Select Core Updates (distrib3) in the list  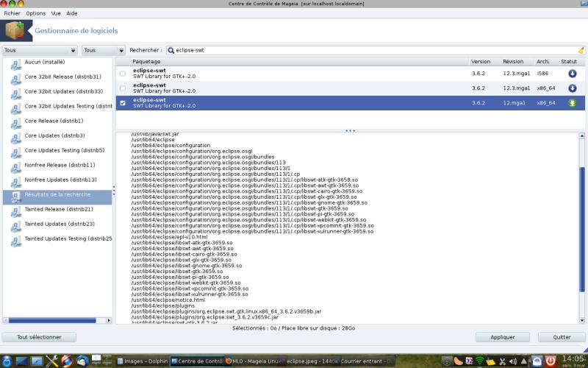click(x=57, y=138)
